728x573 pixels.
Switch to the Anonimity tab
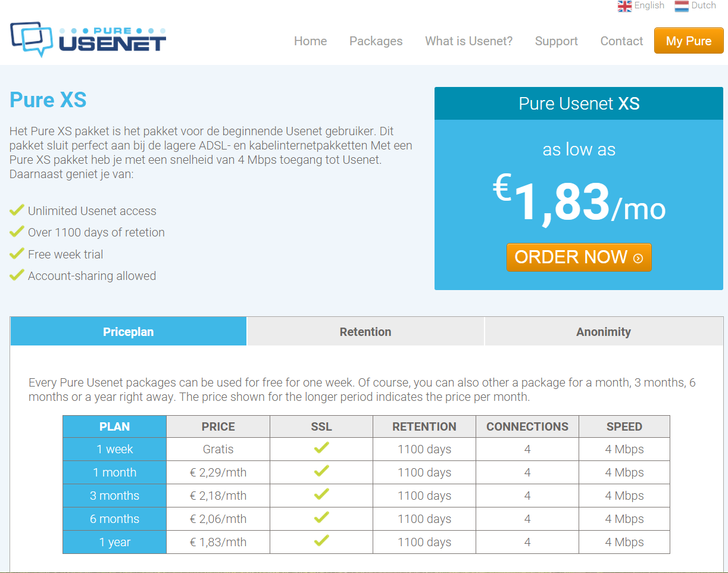[x=604, y=332]
